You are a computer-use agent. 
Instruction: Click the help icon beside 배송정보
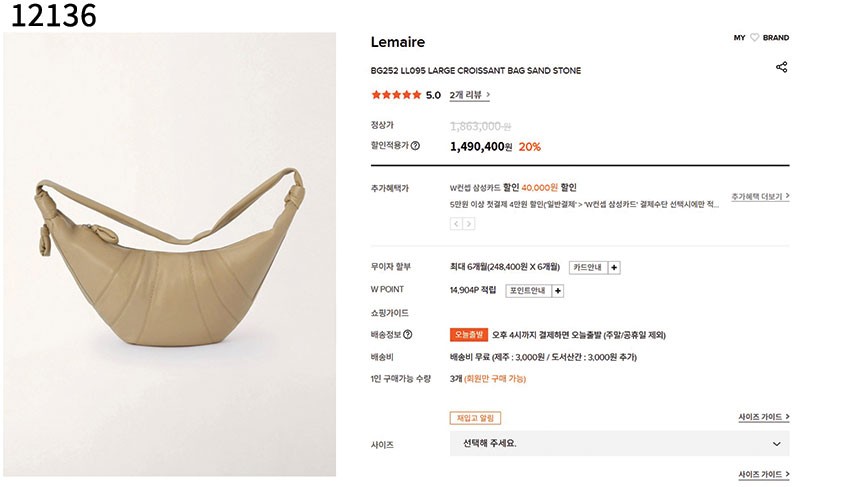(407, 335)
